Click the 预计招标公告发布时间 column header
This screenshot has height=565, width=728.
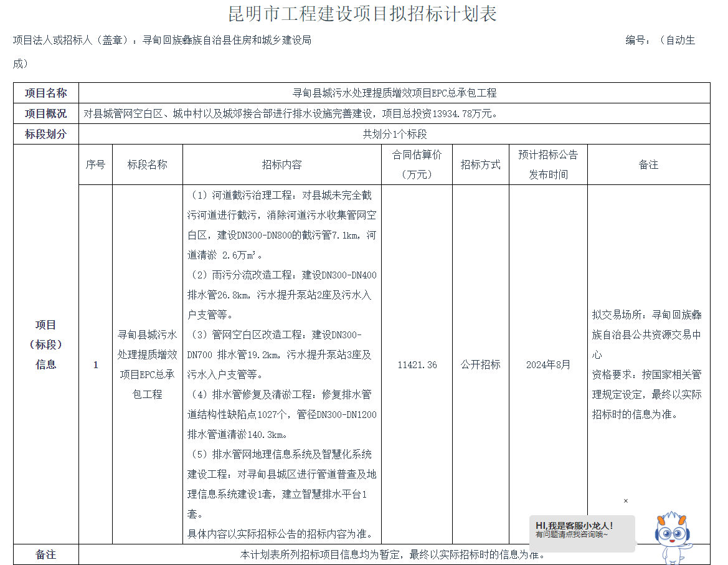coord(548,165)
